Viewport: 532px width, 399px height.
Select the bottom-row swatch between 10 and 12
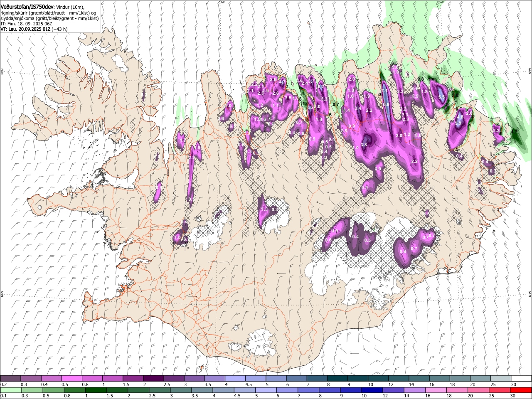pos(372,390)
